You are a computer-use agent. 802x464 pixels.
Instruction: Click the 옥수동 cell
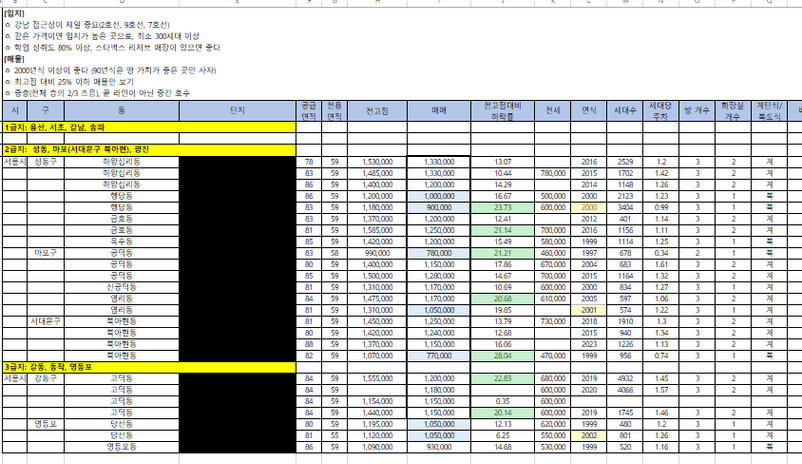(122, 241)
